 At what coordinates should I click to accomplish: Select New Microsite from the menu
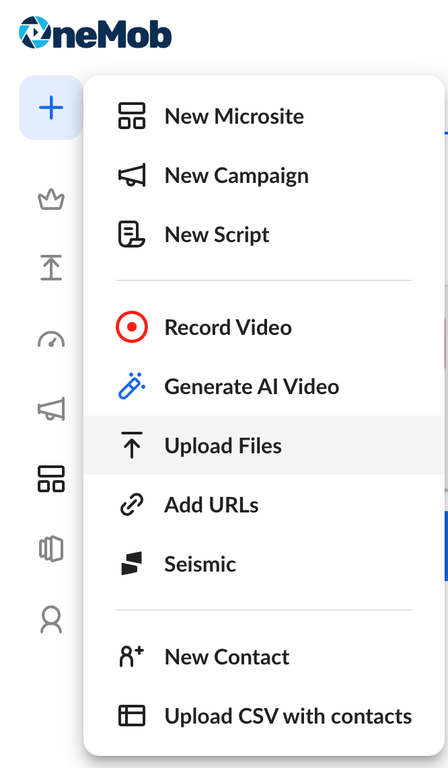pos(264,116)
